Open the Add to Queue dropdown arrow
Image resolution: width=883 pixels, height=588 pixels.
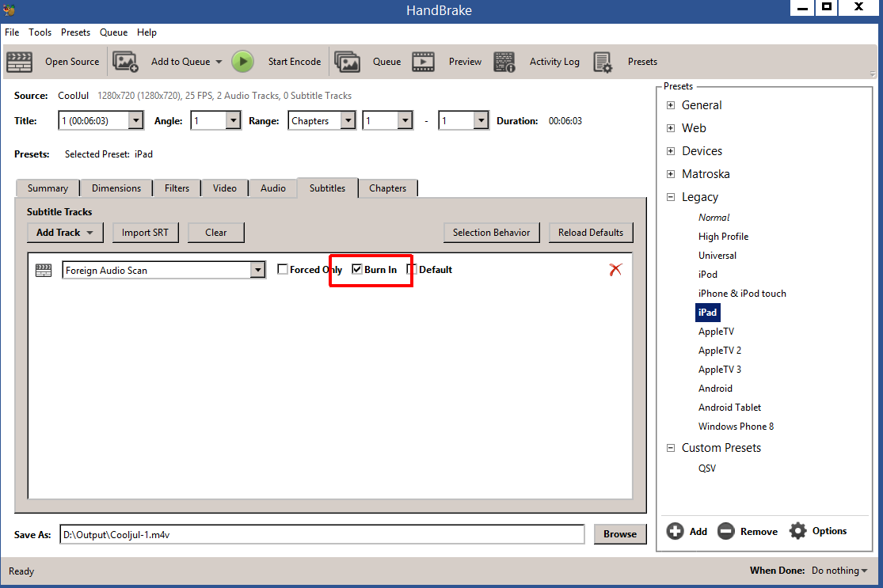(219, 62)
